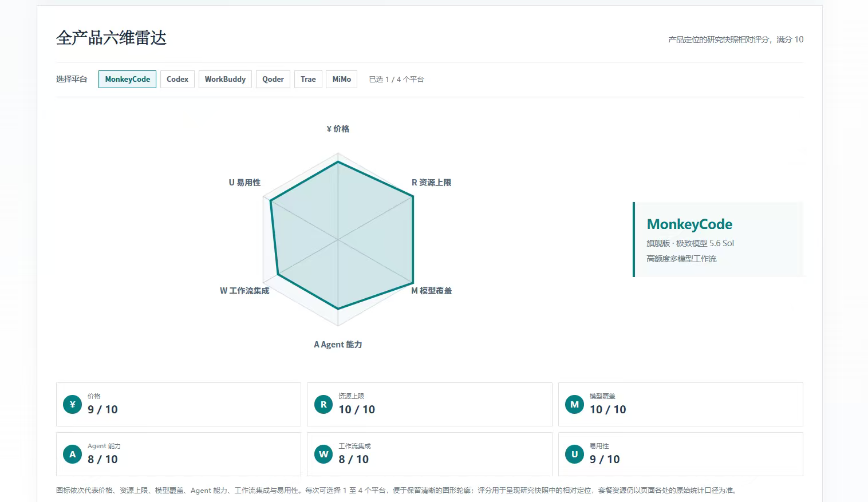Click the MonkeyCode legend card title
This screenshot has width=868, height=502.
[689, 224]
